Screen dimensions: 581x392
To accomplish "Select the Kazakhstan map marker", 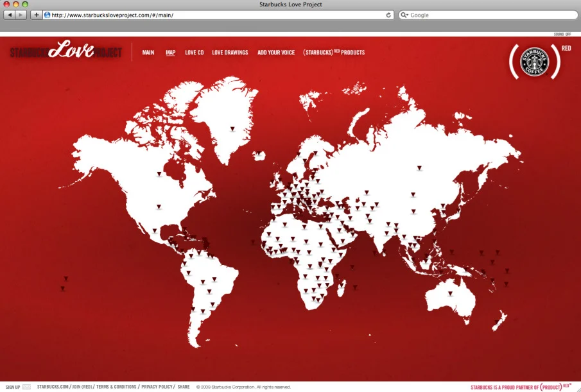I will click(x=367, y=192).
